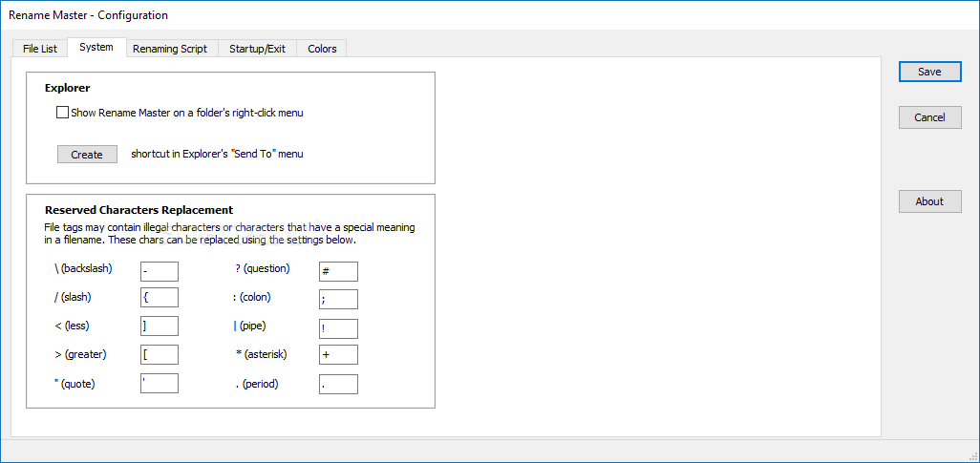The image size is (980, 463).
Task: Click the less-than replacement field
Action: tap(160, 326)
